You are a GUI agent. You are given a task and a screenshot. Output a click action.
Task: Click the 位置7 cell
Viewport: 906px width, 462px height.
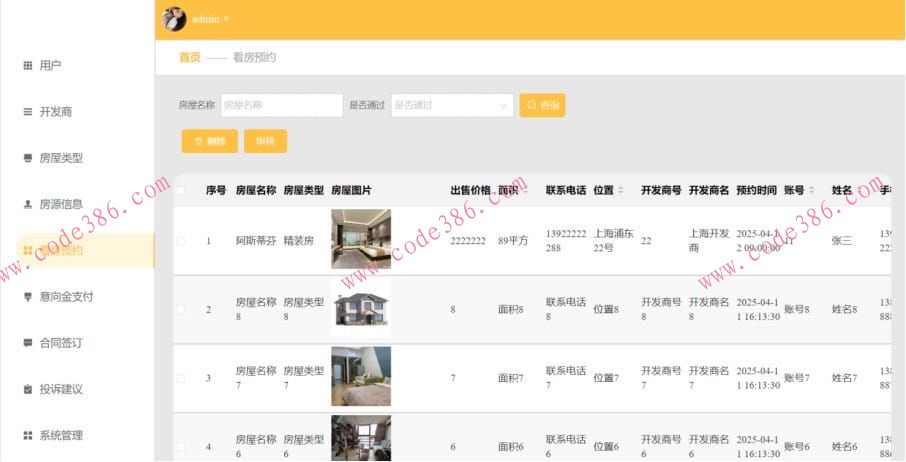(x=606, y=378)
